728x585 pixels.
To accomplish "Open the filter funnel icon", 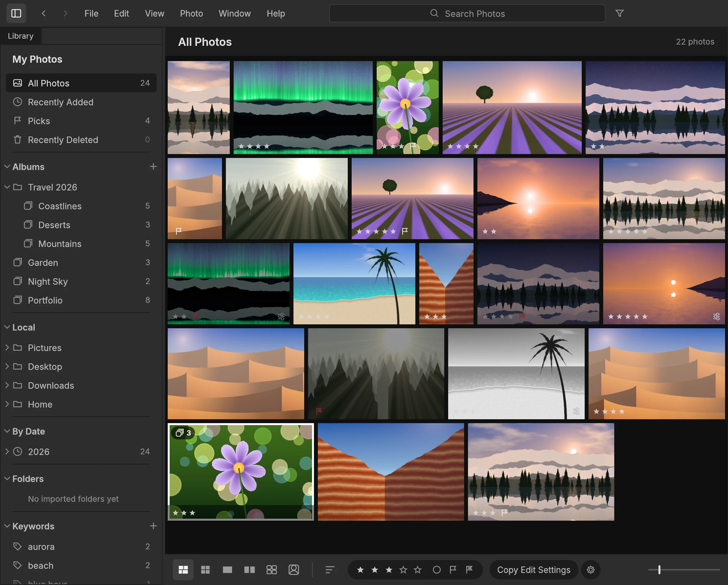I will point(619,14).
